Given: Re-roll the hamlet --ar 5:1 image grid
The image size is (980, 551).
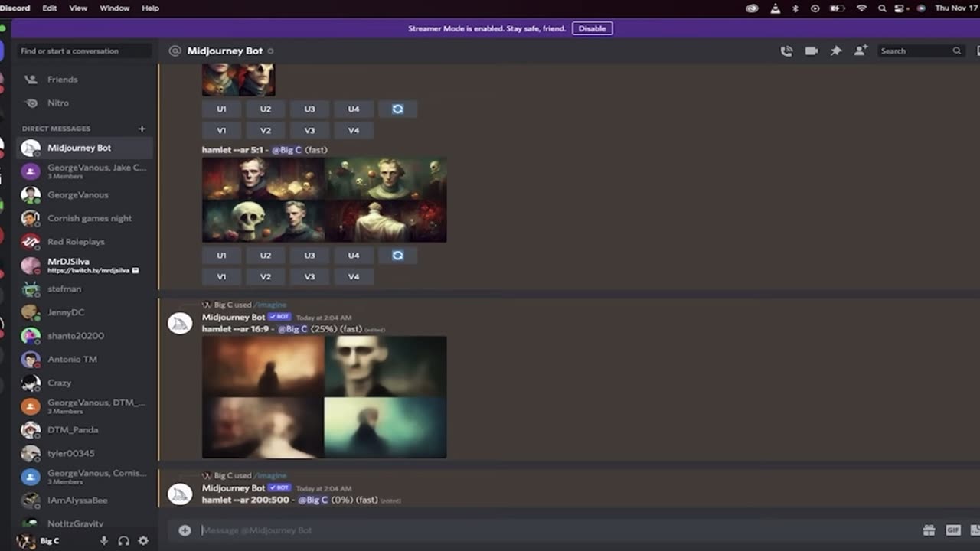Looking at the screenshot, I should [x=397, y=256].
